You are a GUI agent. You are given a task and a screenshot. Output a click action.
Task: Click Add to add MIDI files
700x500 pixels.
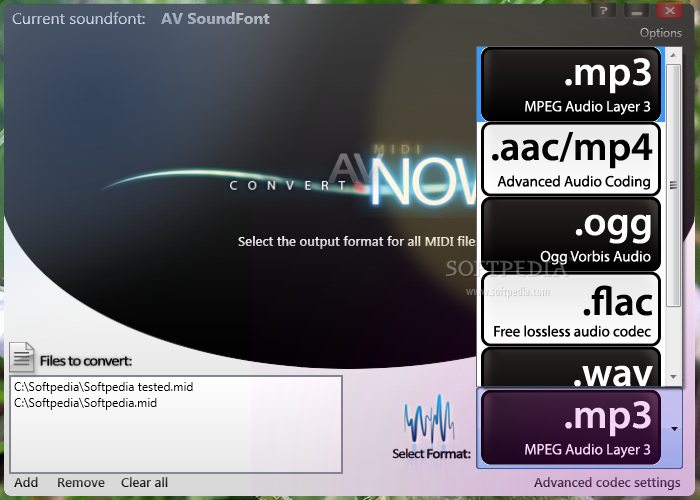(x=26, y=483)
